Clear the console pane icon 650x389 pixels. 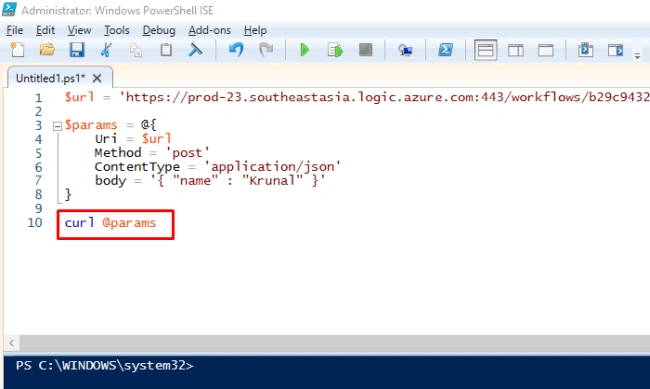point(195,50)
